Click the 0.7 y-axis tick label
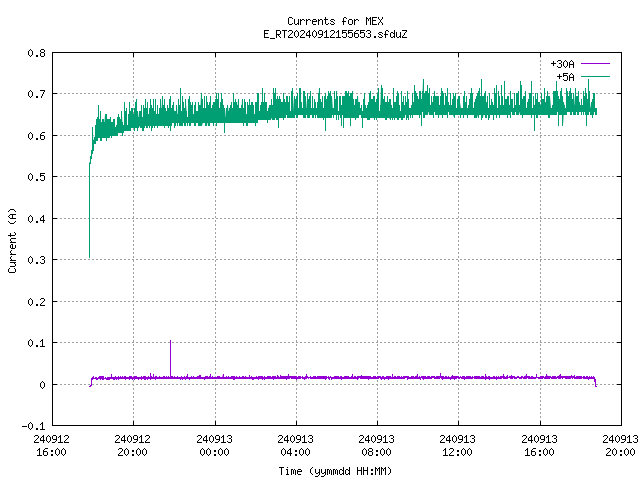The image size is (640, 480). pos(36,94)
